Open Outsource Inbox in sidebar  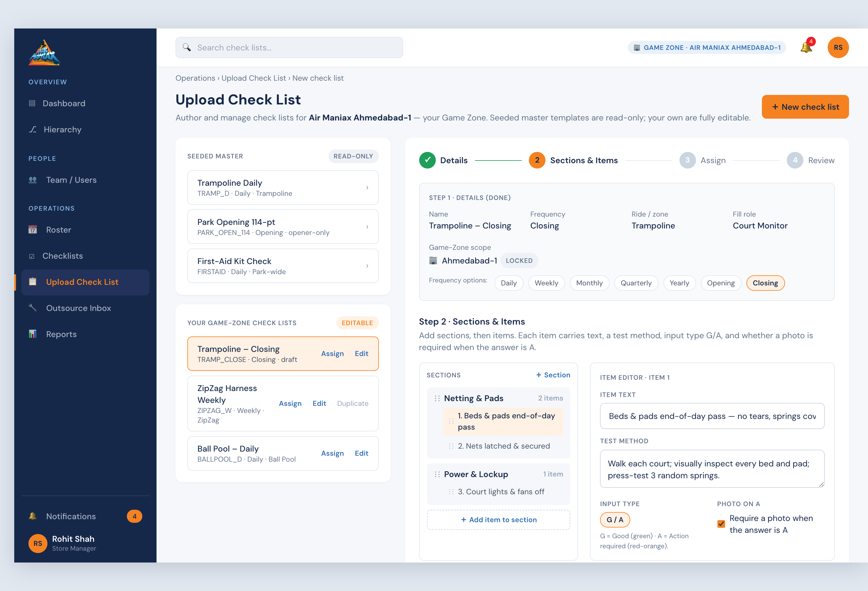85,308
